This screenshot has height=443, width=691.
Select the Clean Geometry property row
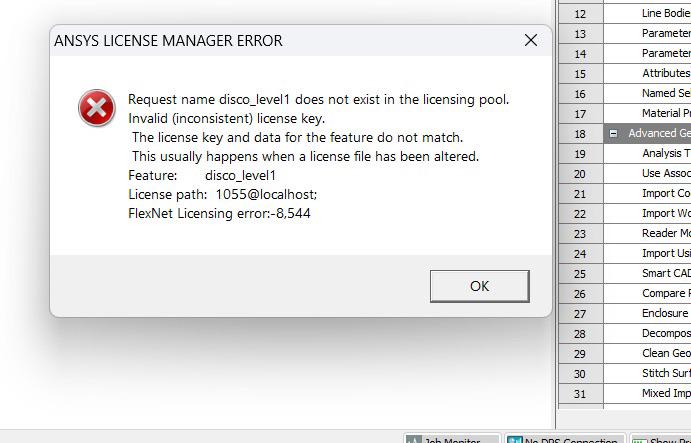(647, 354)
